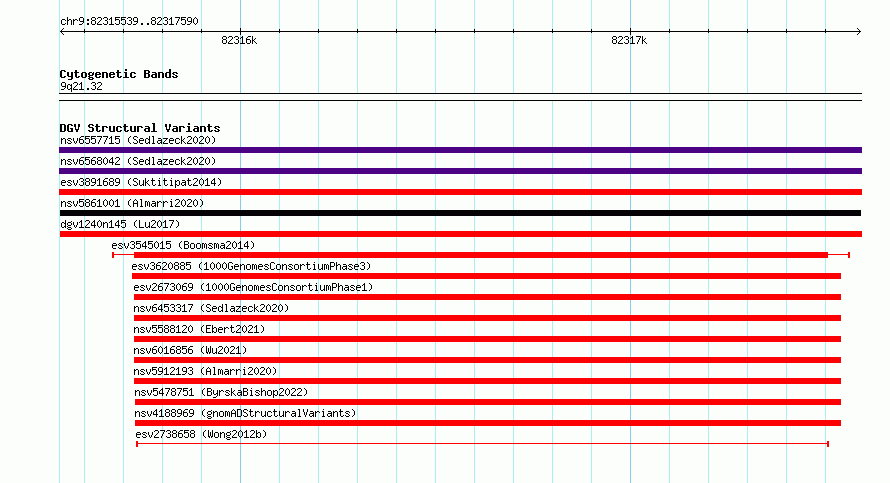Click the DGV Structural Variants track title
Viewport: 890px width, 483px height.
[x=140, y=128]
